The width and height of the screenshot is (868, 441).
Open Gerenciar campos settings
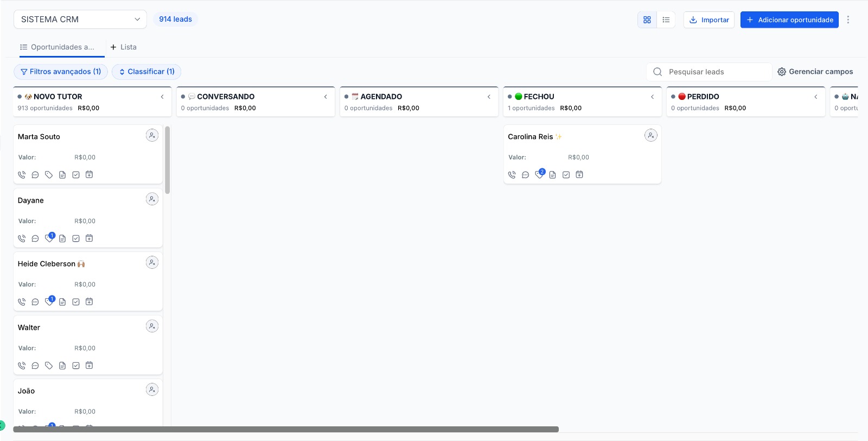(815, 72)
